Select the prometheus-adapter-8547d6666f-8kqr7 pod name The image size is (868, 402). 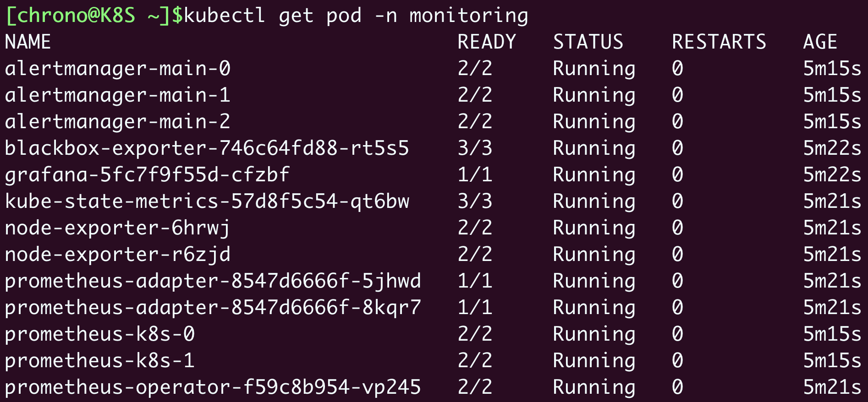click(x=213, y=308)
